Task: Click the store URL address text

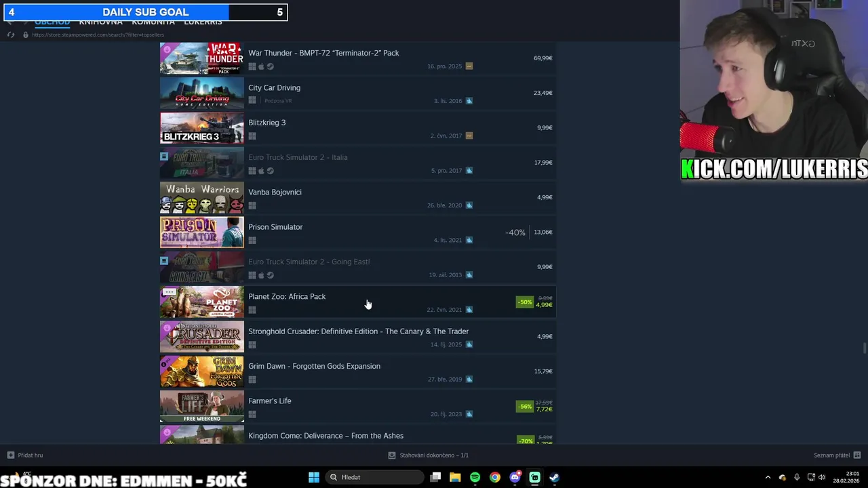Action: (x=98, y=35)
